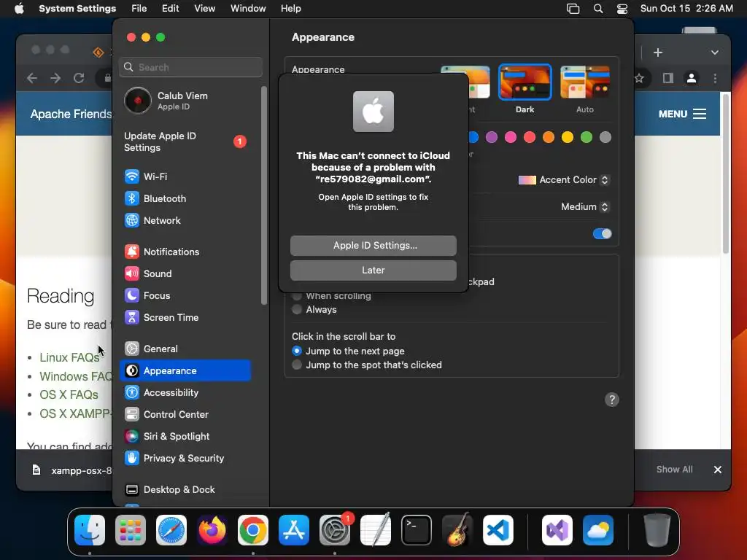Open Update Apple ID Settings
The width and height of the screenshot is (747, 560).
[185, 142]
